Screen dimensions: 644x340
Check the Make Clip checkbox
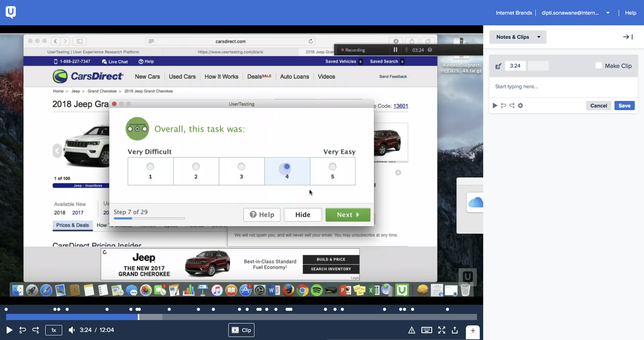599,65
